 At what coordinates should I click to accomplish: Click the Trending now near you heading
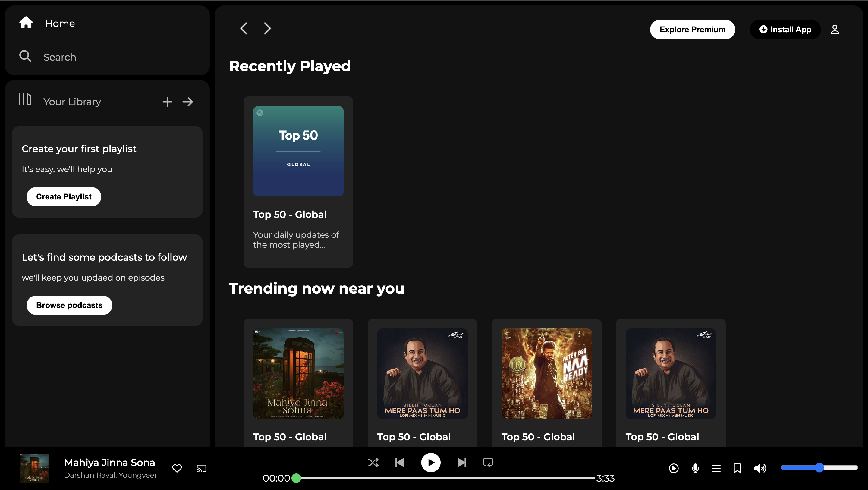[316, 288]
